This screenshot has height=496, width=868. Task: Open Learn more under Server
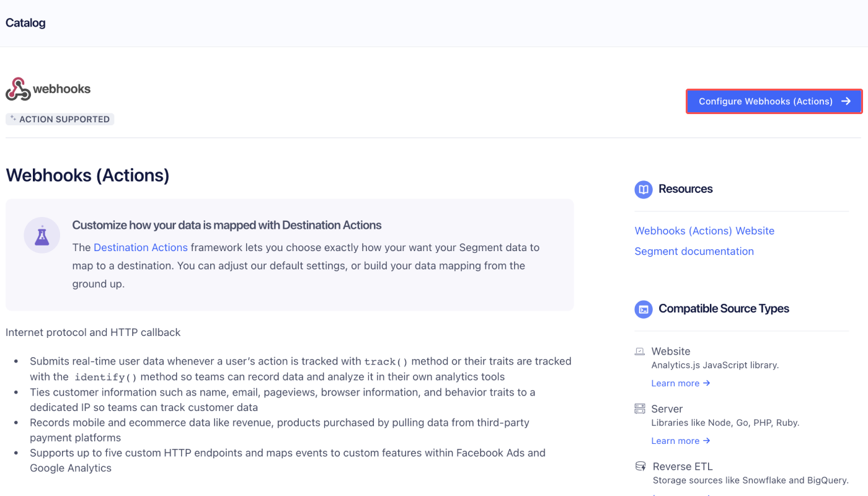(x=681, y=441)
